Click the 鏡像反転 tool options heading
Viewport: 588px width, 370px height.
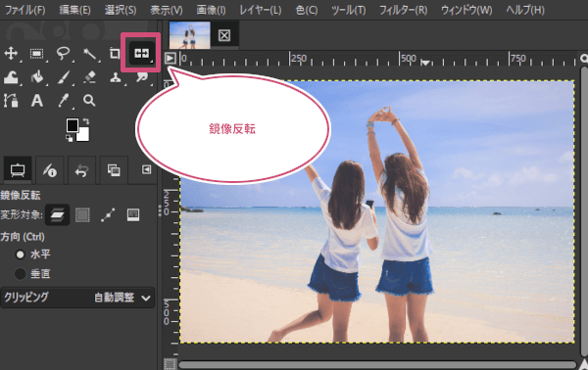(x=21, y=195)
